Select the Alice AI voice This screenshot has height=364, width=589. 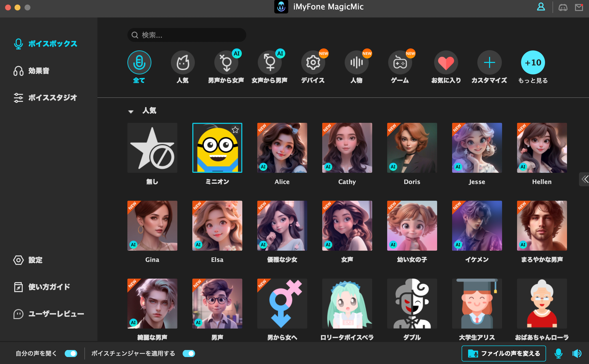click(282, 148)
